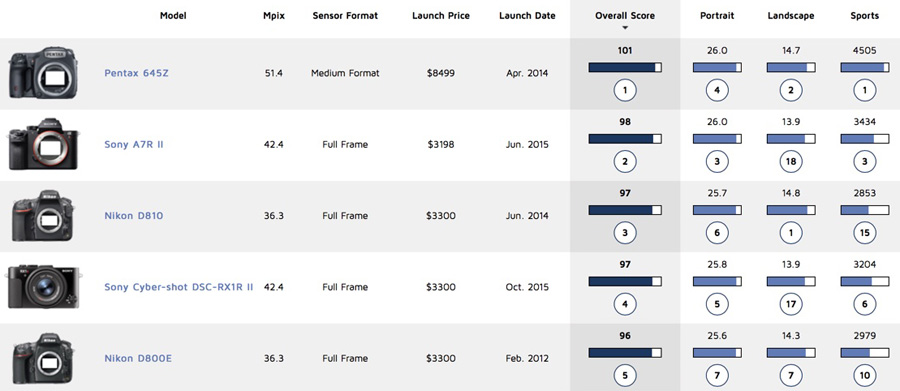Screen dimensions: 900x391
Task: Click the Nikon D800E camera thumbnail
Action: pos(43,358)
